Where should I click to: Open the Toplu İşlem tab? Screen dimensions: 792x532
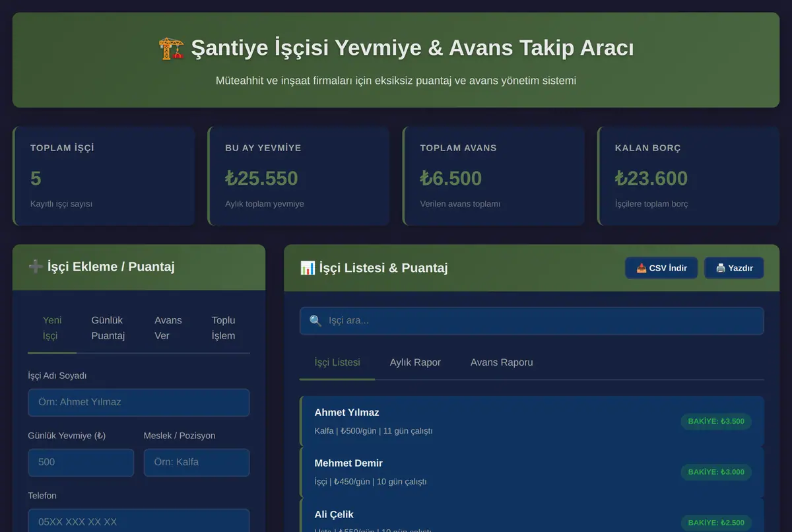pos(223,328)
